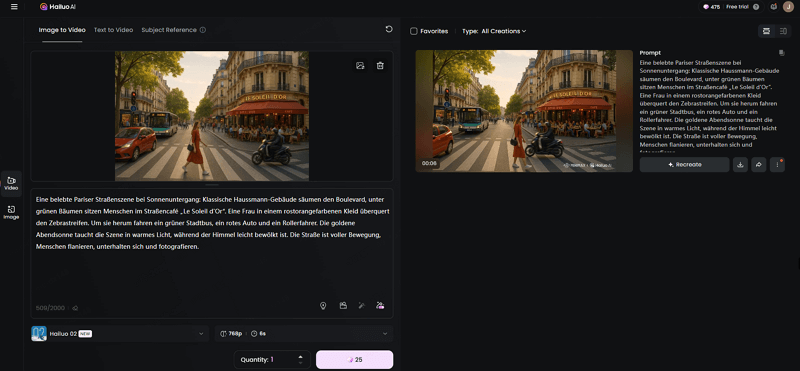This screenshot has width=800, height=371.
Task: Switch to the Text to Video tab
Action: [113, 30]
